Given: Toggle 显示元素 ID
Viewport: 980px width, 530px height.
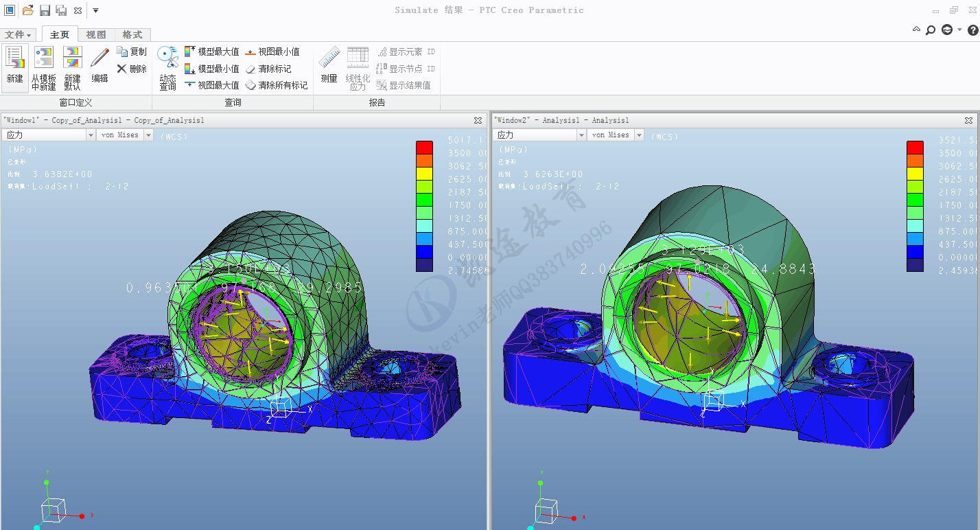Looking at the screenshot, I should [406, 51].
